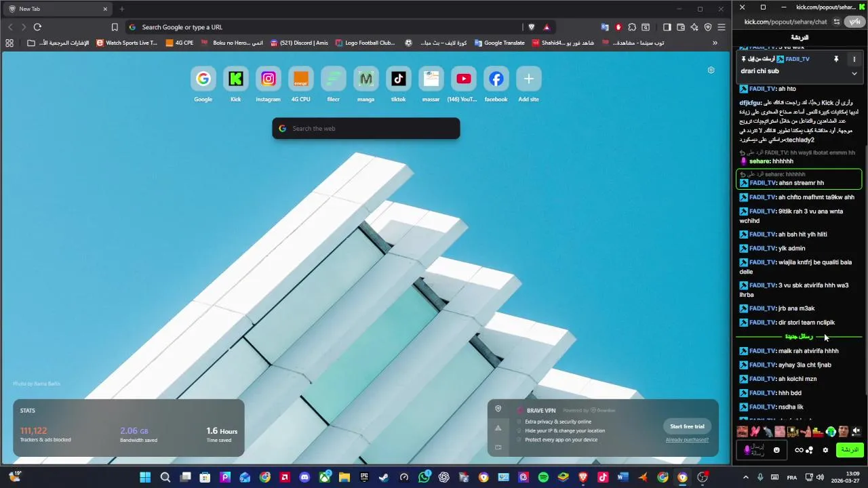Select the green headphones alien emote
Viewport: 868px width, 488px height.
(831, 431)
